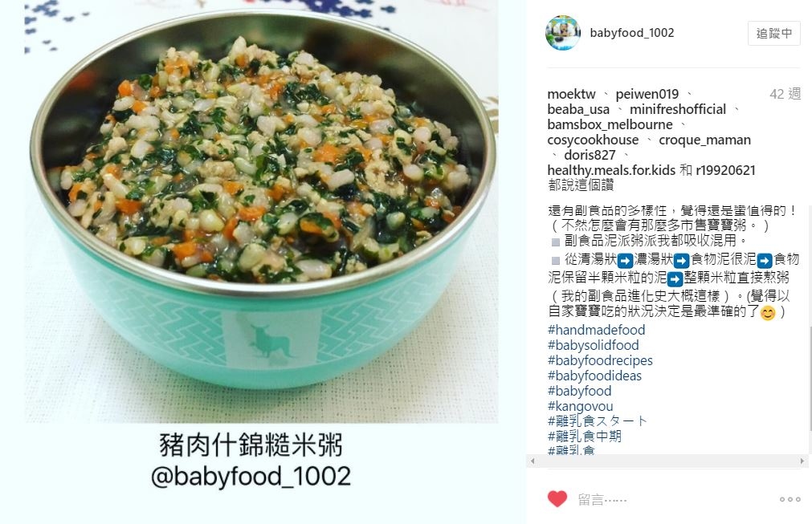This screenshot has width=812, height=524.
Task: Click the vertical scrollbar of the caption
Action: coord(809,379)
